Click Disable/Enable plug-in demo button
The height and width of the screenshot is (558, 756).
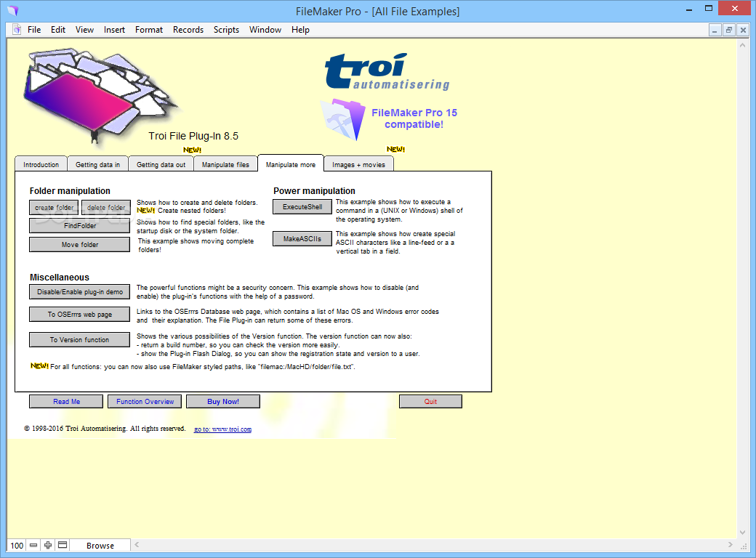coord(79,291)
